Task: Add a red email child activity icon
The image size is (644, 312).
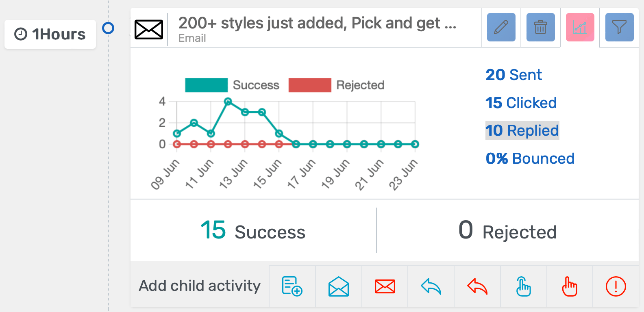Action: (x=385, y=286)
